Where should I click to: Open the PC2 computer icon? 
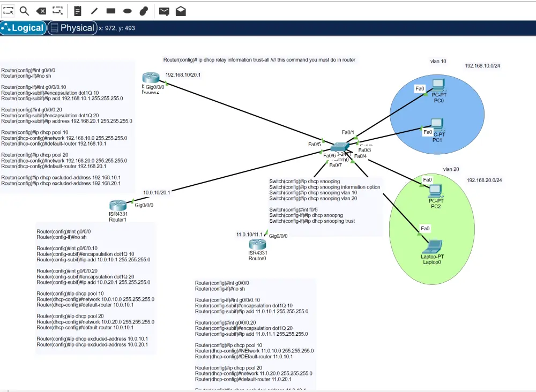436,191
